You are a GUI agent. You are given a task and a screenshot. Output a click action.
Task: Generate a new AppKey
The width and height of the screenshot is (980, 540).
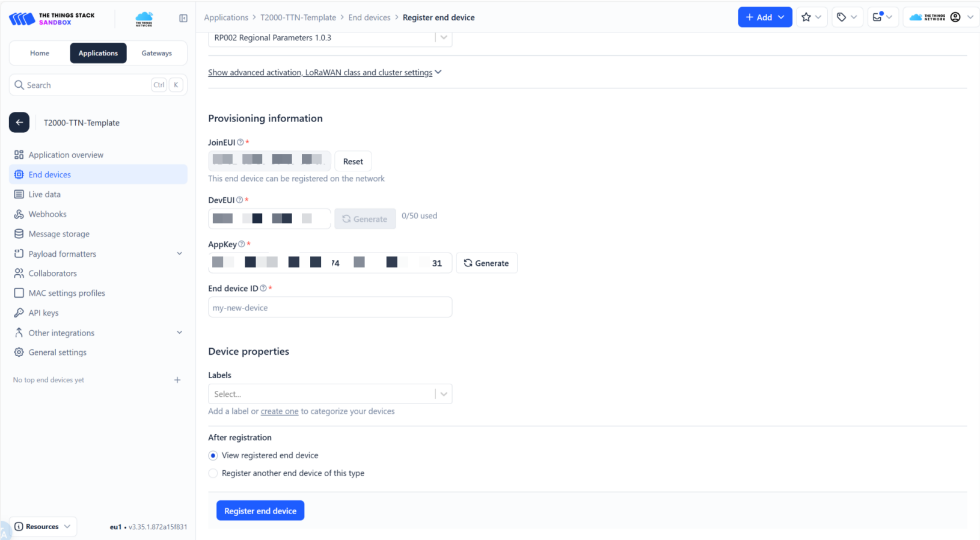pos(486,263)
